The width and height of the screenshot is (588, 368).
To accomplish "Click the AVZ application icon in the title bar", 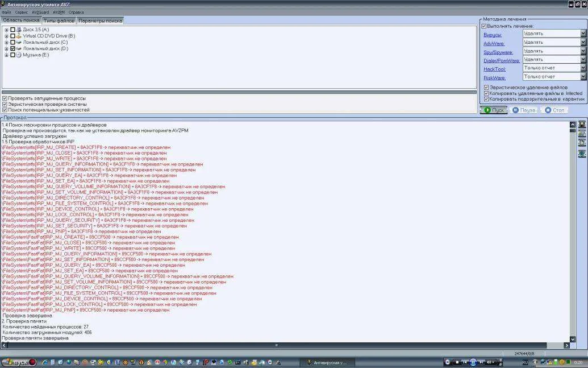I will 3,4.
